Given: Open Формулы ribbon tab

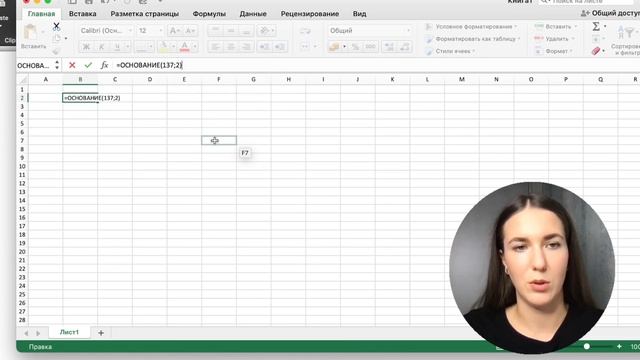Looking at the screenshot, I should click(209, 14).
